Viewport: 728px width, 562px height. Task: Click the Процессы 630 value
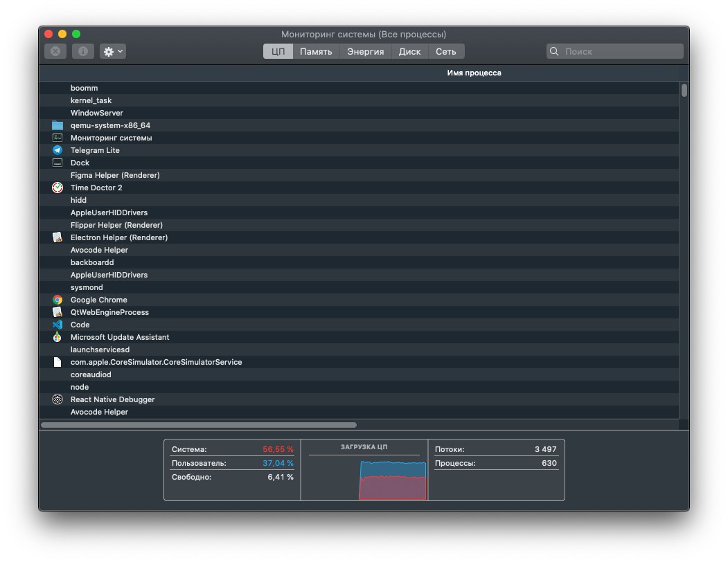click(549, 463)
